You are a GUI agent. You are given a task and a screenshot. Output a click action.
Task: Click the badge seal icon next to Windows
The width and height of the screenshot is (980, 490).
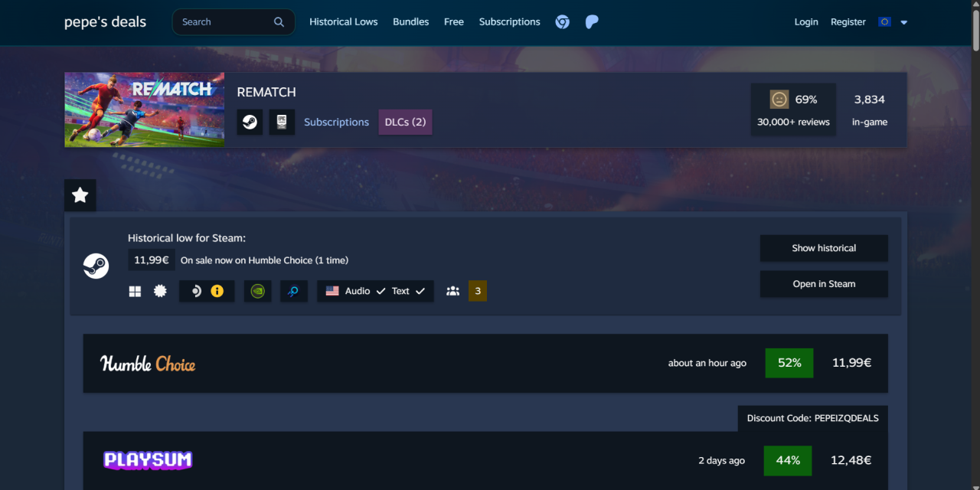pyautogui.click(x=160, y=291)
